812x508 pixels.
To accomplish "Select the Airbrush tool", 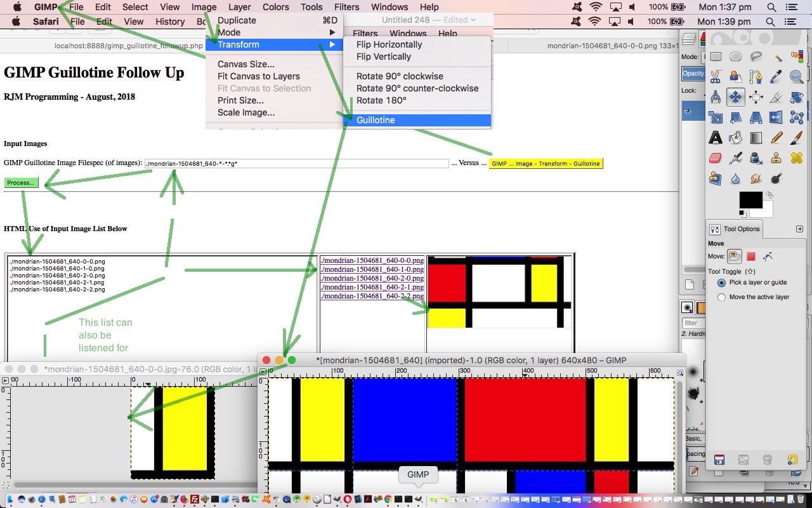I will point(735,158).
